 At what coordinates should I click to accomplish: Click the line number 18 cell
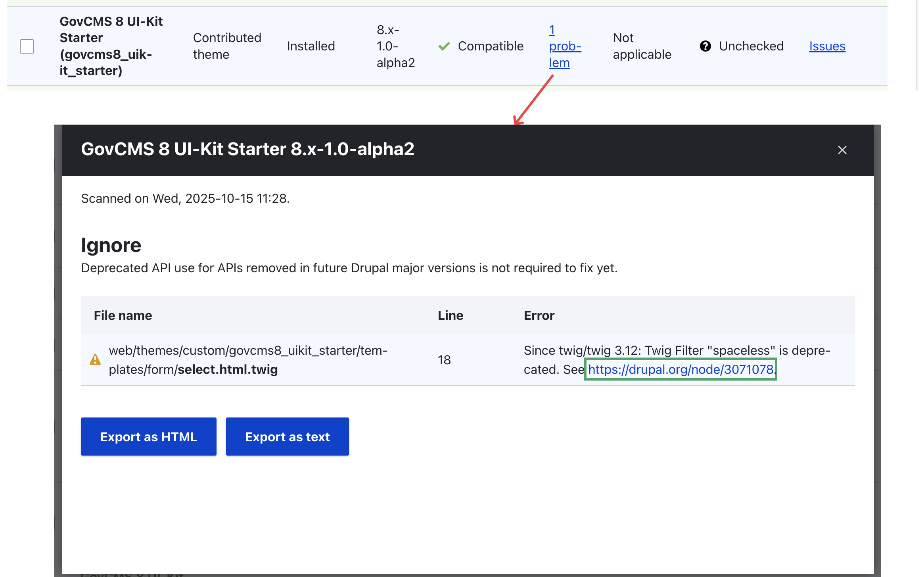tap(444, 360)
